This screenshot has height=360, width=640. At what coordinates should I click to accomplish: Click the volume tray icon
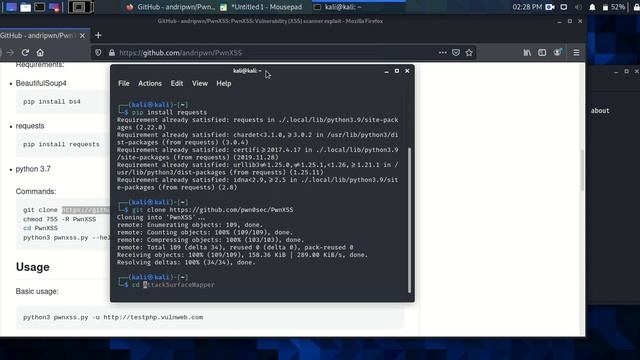[578, 7]
